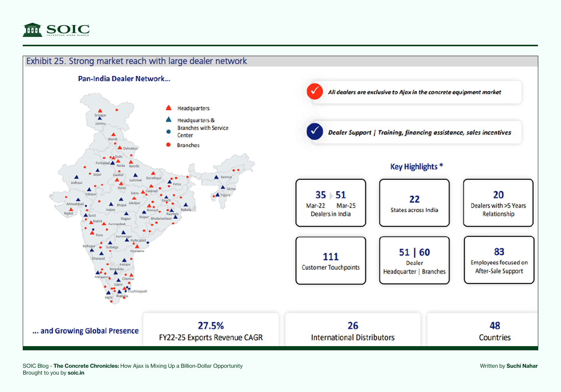Viewport: 561px width, 392px height.
Task: Click the Hyderabad label on the map
Action: [138, 240]
